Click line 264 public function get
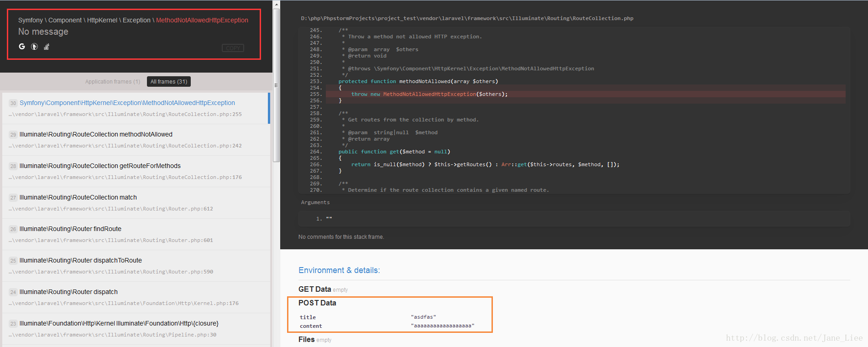This screenshot has width=868, height=347. (394, 152)
